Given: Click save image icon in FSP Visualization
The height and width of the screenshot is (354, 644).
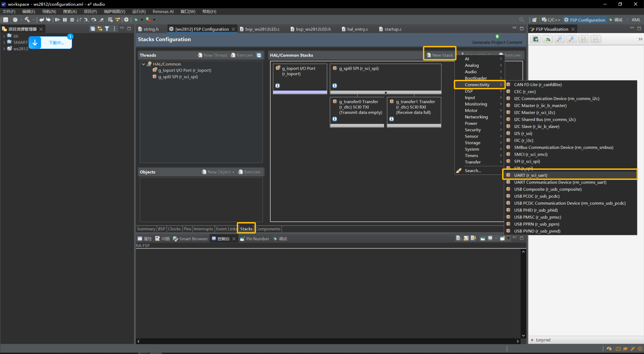Looking at the screenshot, I should [x=536, y=39].
